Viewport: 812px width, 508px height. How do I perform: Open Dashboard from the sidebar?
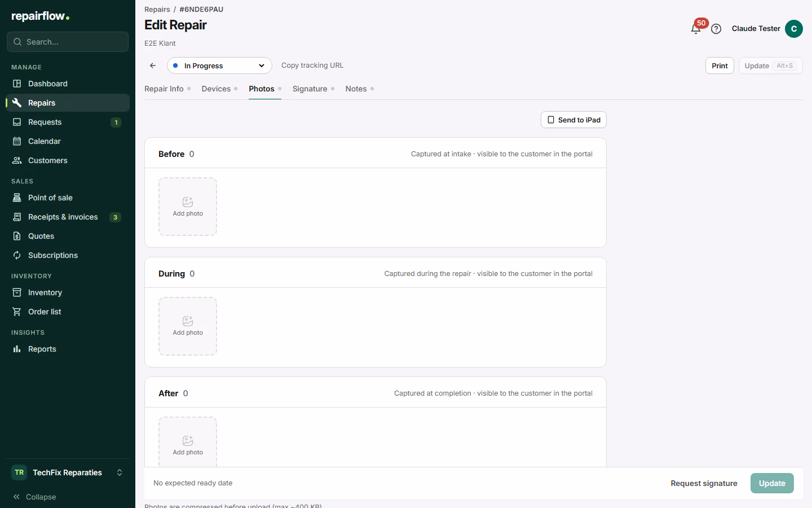click(x=68, y=84)
